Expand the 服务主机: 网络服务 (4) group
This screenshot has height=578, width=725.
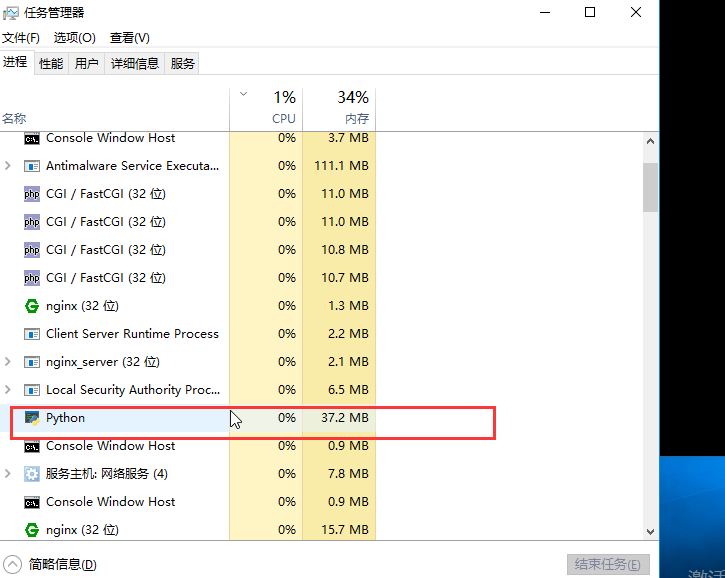tap(7, 473)
